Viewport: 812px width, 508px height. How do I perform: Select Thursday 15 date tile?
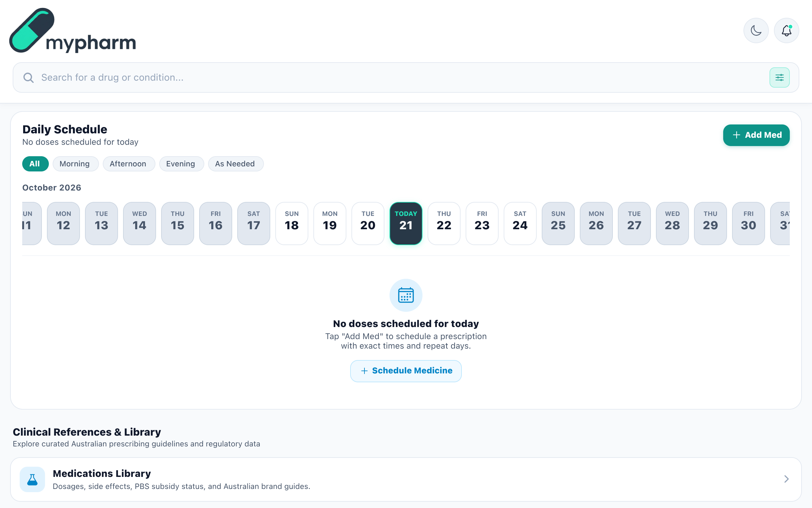click(178, 224)
